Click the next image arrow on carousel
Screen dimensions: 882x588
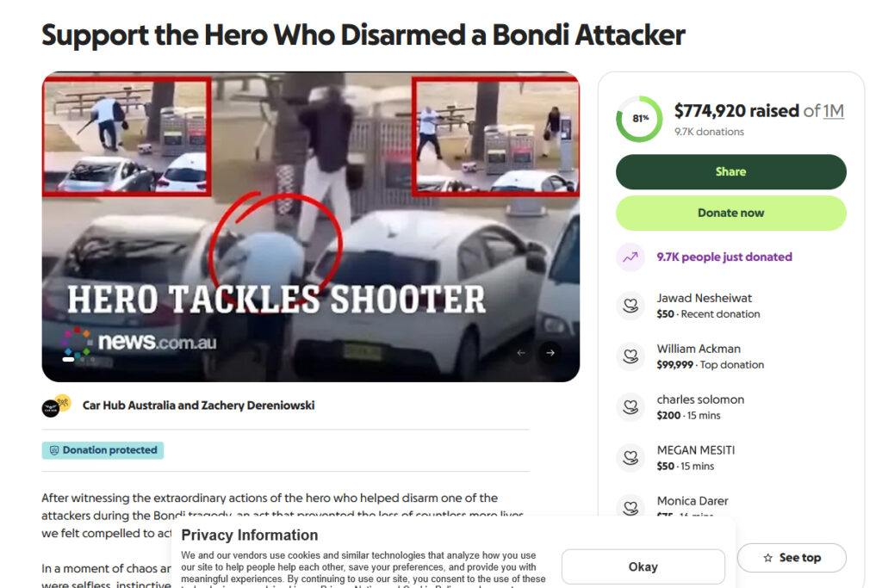pyautogui.click(x=550, y=352)
